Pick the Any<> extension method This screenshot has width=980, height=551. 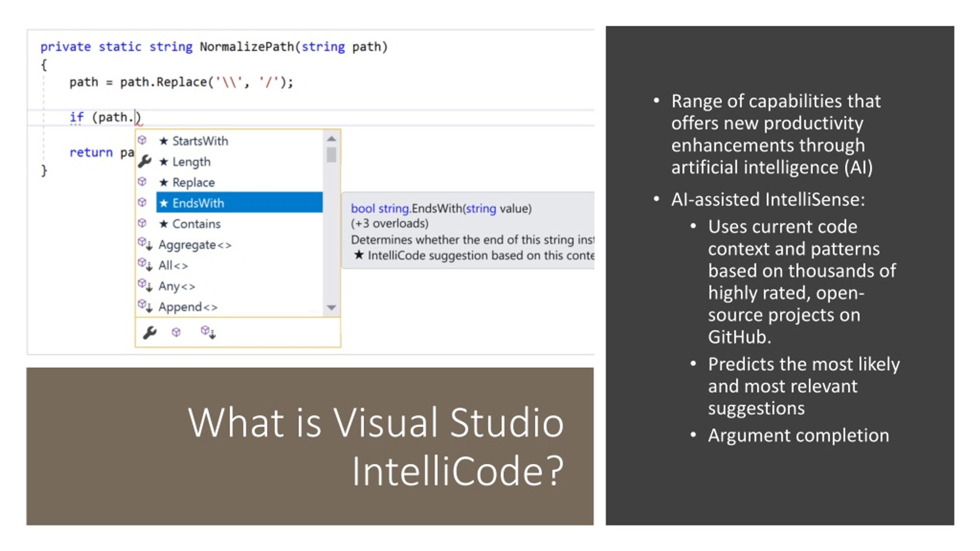(239, 285)
